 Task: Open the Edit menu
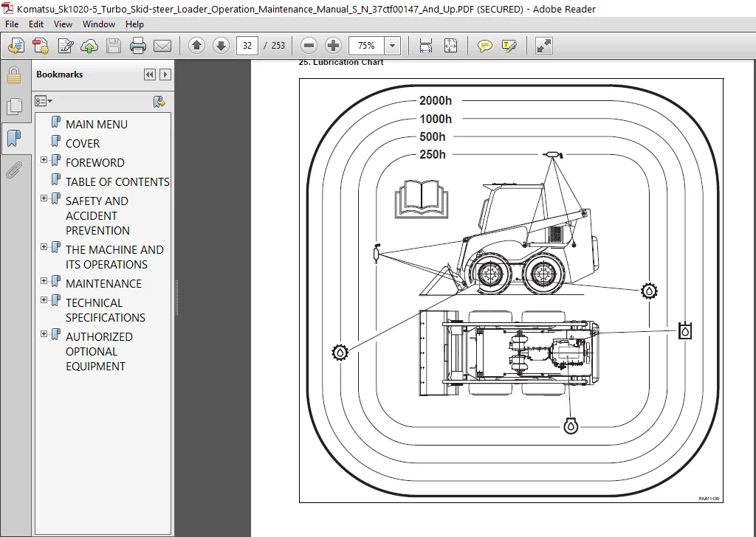pyautogui.click(x=36, y=24)
